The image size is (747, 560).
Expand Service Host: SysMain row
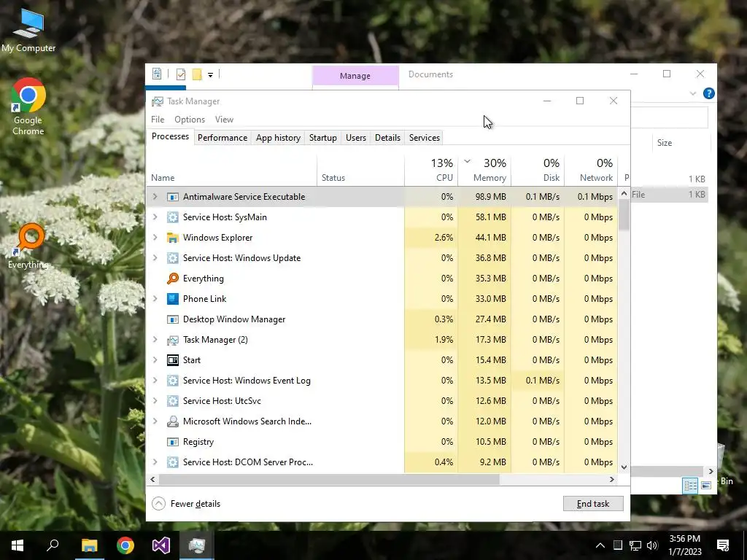point(155,217)
